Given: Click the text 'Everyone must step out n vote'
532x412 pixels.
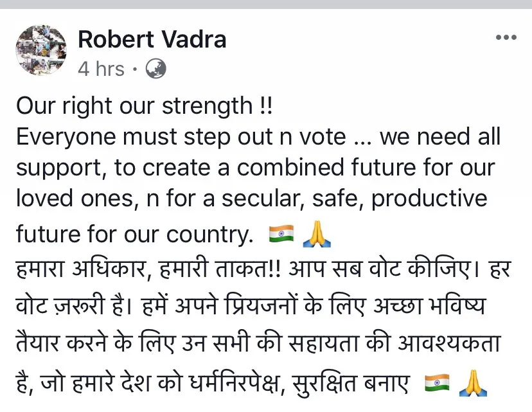Looking at the screenshot, I should point(181,137).
